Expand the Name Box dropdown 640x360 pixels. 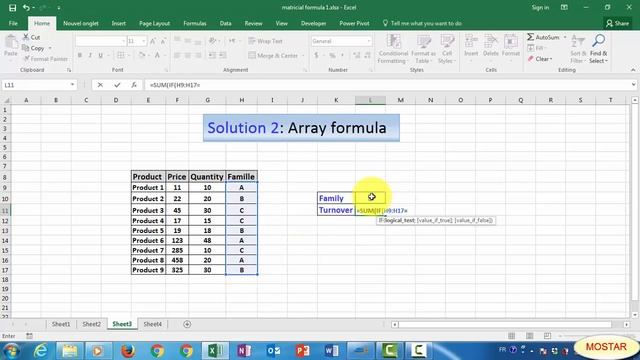[72, 85]
